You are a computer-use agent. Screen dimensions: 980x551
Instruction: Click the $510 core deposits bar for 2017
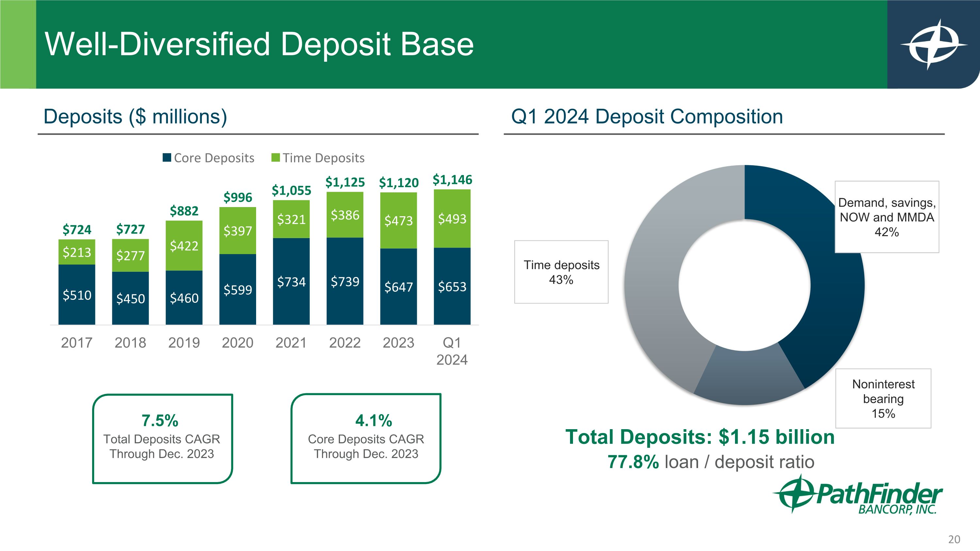click(x=77, y=295)
